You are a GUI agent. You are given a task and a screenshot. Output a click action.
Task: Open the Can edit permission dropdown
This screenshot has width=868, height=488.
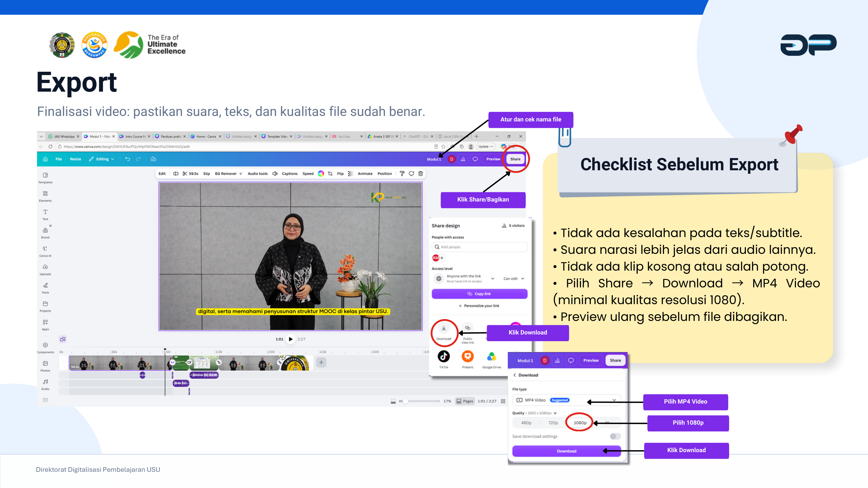(514, 279)
